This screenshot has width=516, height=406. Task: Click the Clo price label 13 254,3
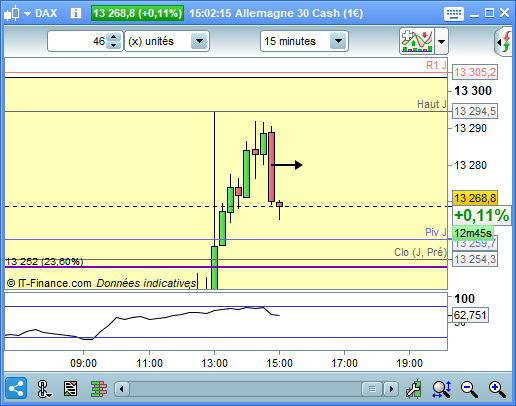[475, 259]
